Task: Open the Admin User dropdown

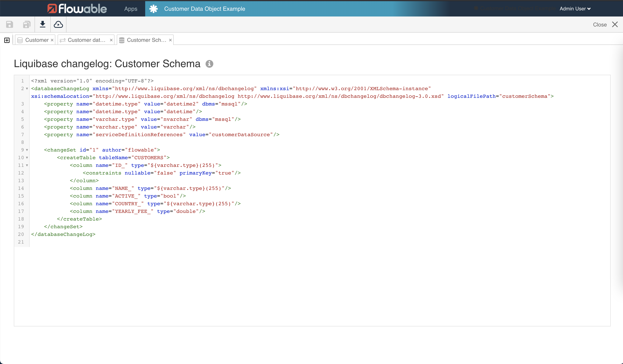Action: (575, 8)
